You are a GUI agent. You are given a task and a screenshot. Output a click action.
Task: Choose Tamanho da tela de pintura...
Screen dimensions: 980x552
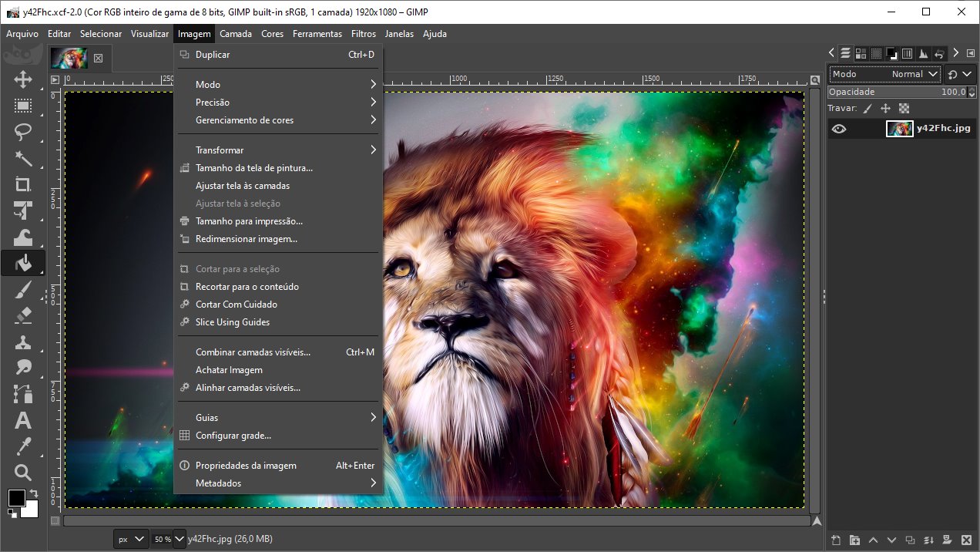(278, 168)
